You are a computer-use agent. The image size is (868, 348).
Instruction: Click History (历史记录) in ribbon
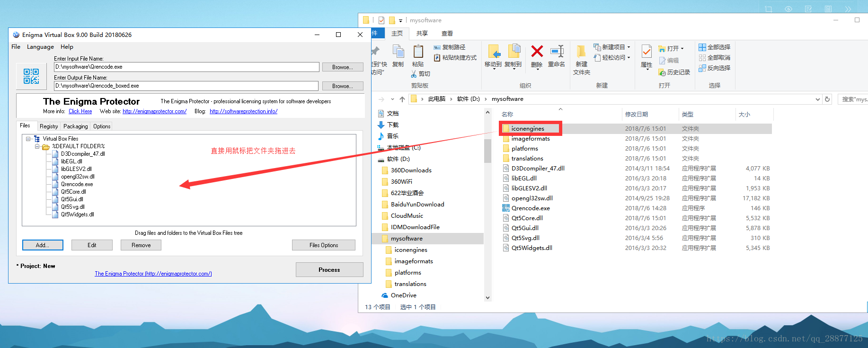point(674,72)
